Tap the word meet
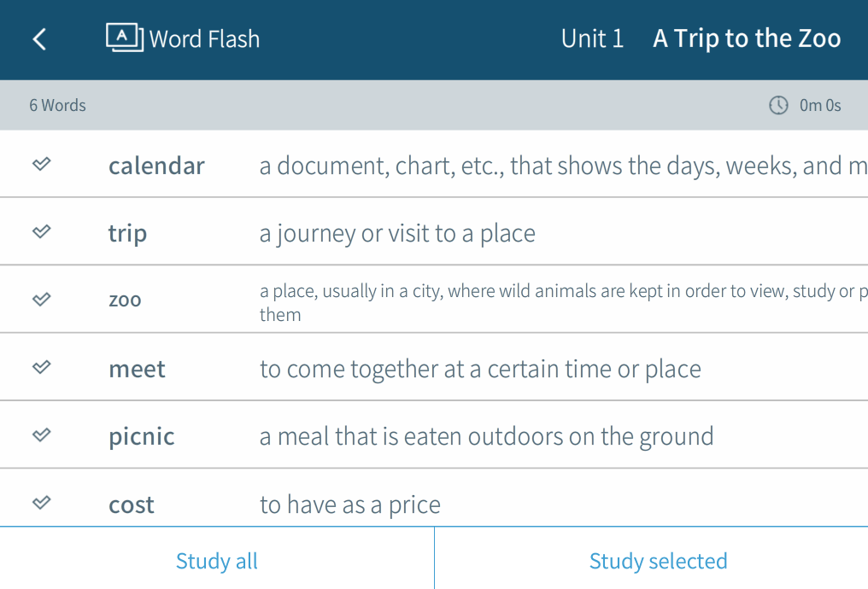 (x=137, y=370)
